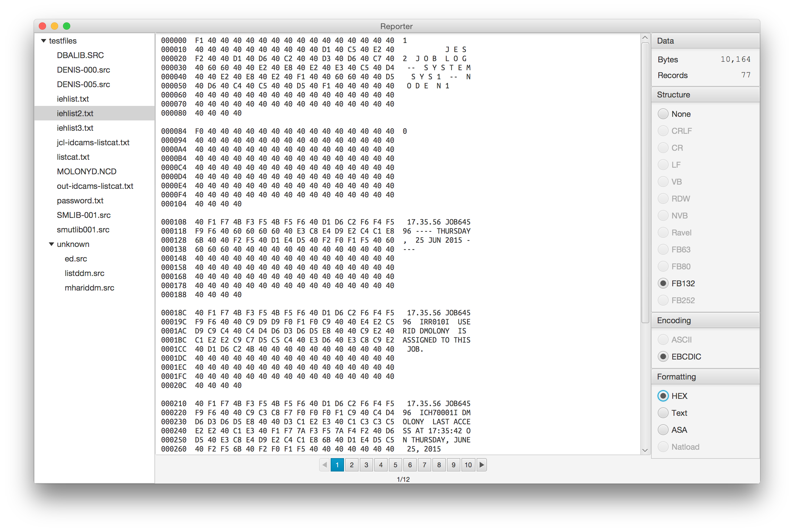Viewport: 794px width, 532px height.
Task: Select the Text formatting radio button
Action: [x=663, y=413]
